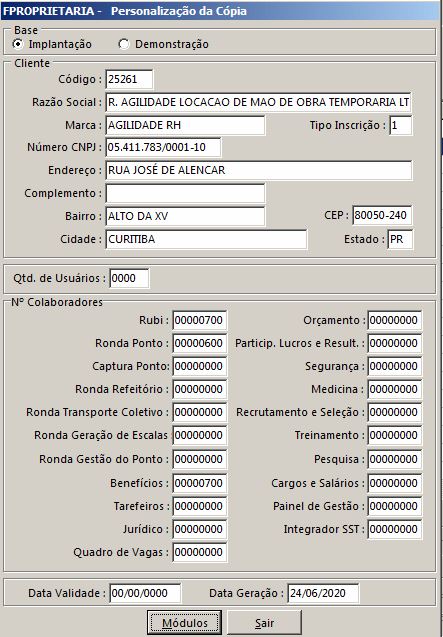Click the Benefícios value field
Viewport: 443px width, 637px height.
(200, 483)
